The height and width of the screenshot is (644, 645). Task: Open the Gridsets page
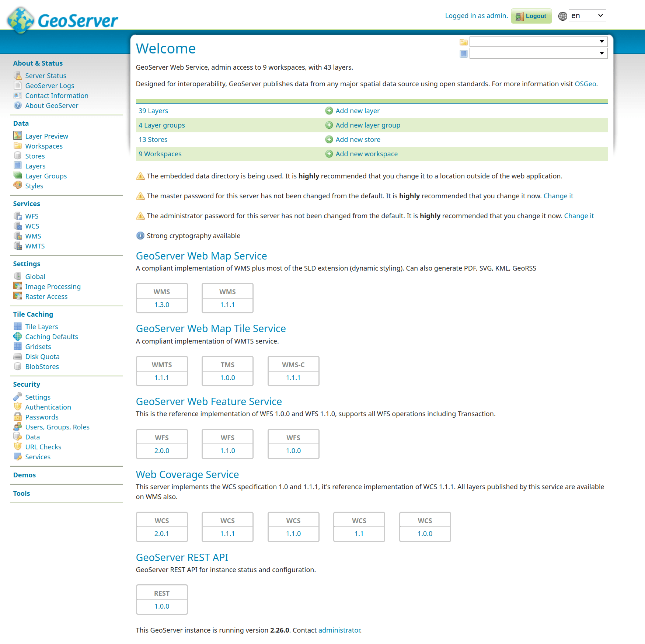click(x=38, y=347)
